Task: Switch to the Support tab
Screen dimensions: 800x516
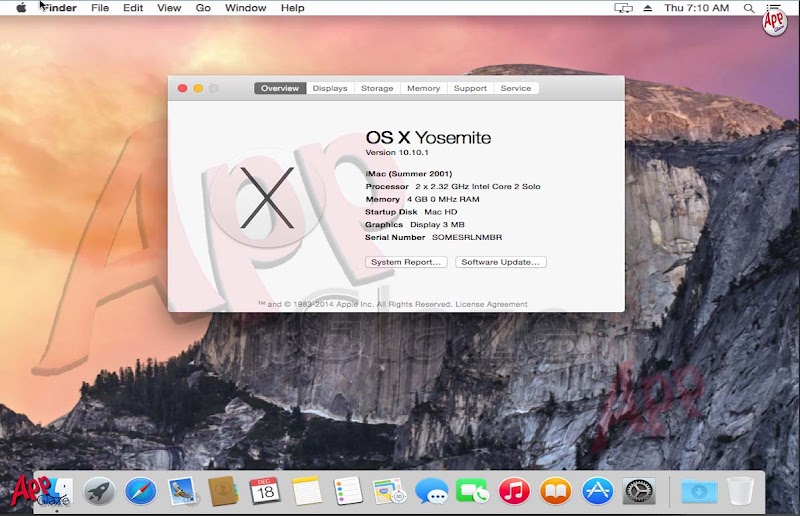Action: click(x=470, y=88)
